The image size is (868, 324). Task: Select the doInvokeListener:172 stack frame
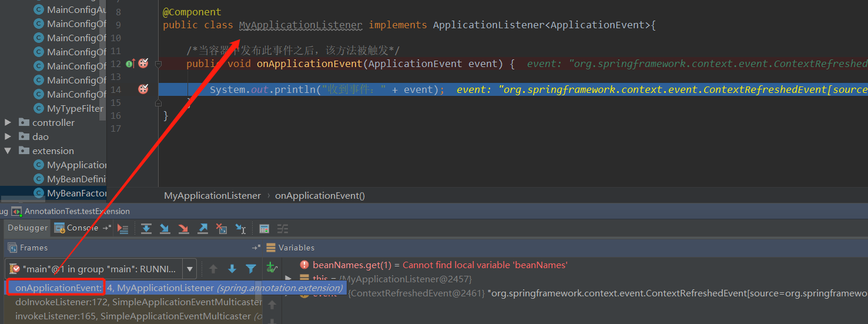[x=134, y=302]
